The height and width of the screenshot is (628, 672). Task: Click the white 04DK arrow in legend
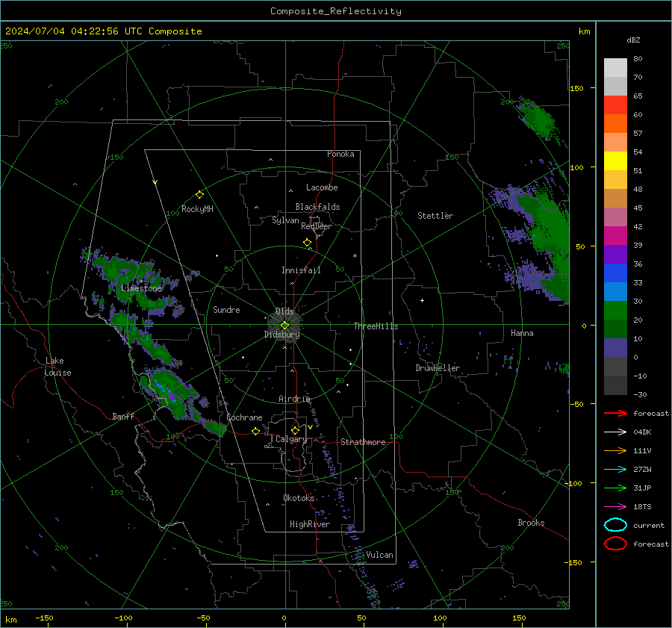pyautogui.click(x=615, y=432)
